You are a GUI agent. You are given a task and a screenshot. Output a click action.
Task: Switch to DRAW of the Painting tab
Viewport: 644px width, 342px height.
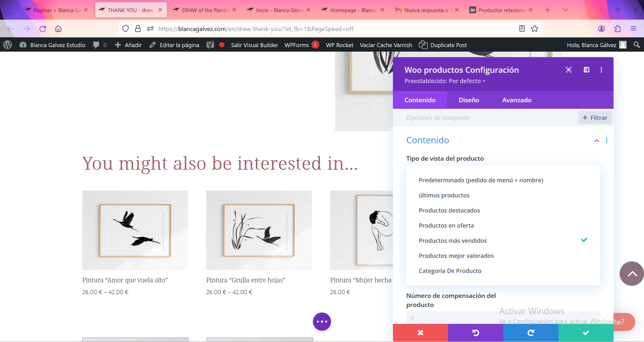205,10
